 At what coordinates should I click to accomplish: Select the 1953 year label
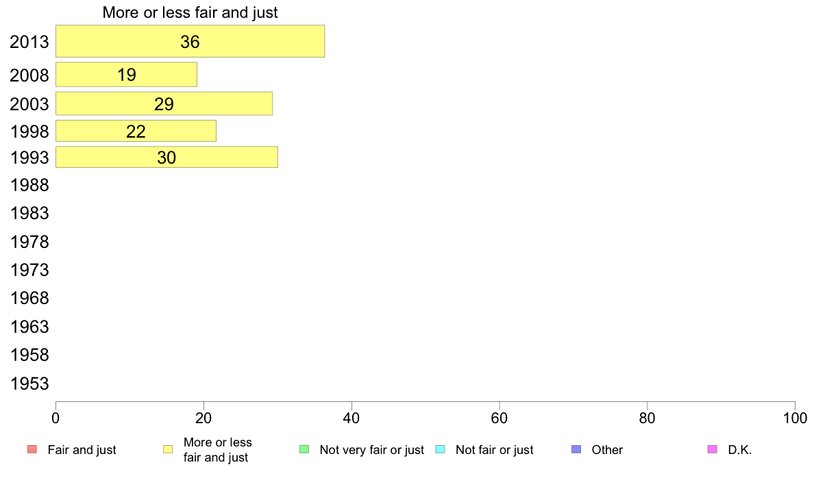point(29,384)
